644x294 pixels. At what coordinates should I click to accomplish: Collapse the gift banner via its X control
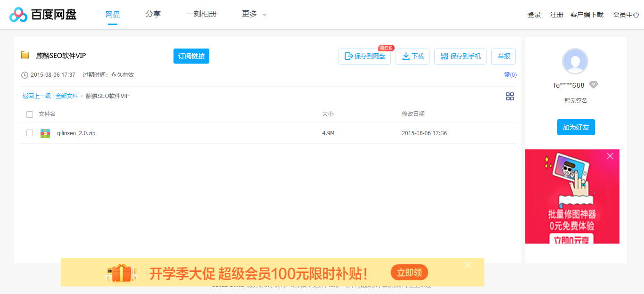[467, 265]
